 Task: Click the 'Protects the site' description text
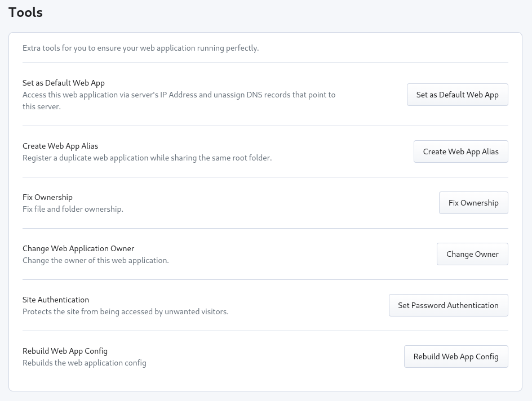[x=125, y=311]
